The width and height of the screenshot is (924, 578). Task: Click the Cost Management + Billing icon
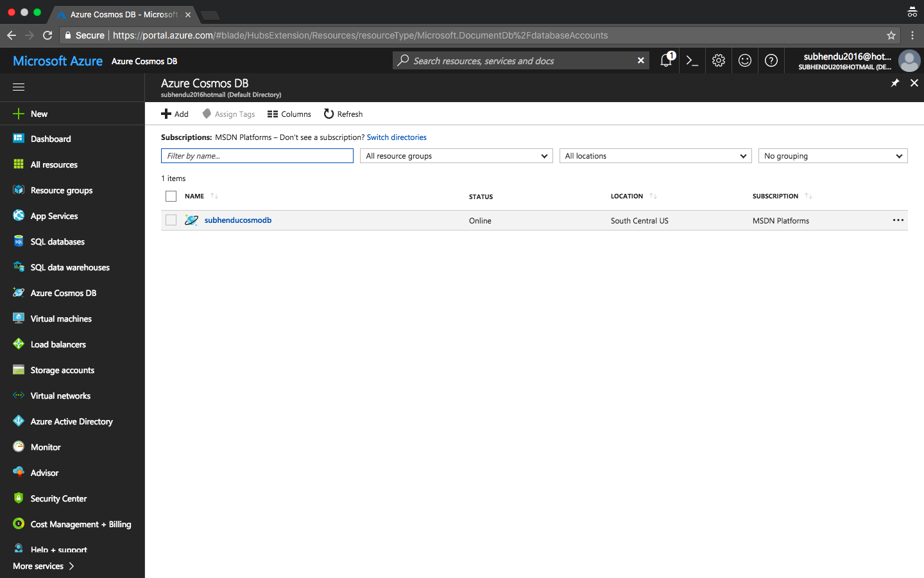pyautogui.click(x=19, y=524)
